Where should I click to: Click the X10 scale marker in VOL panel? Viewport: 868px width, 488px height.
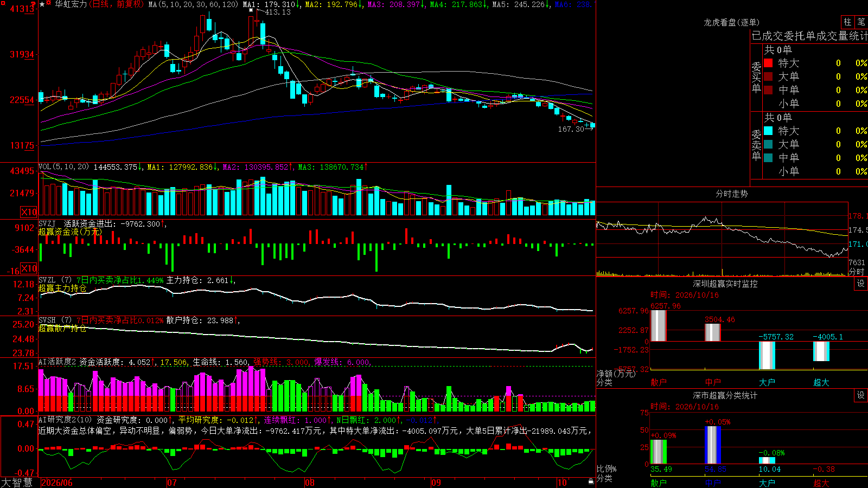(29, 212)
